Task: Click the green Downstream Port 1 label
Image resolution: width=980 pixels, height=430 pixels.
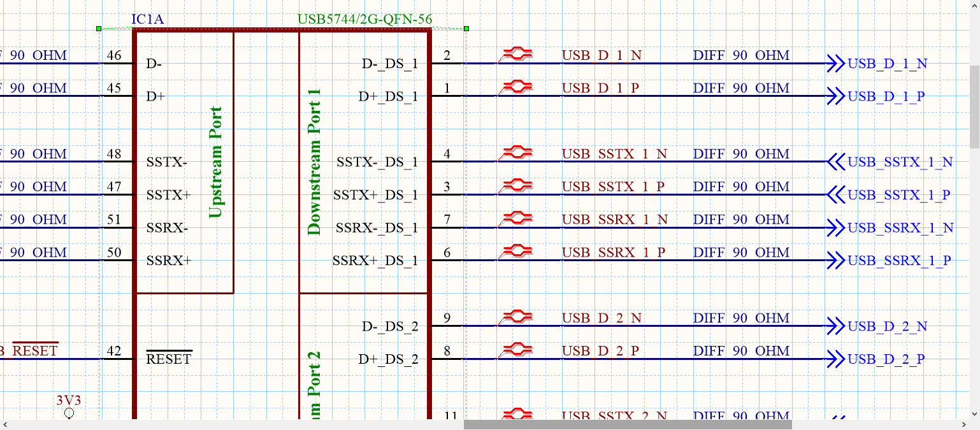Action: click(x=314, y=162)
